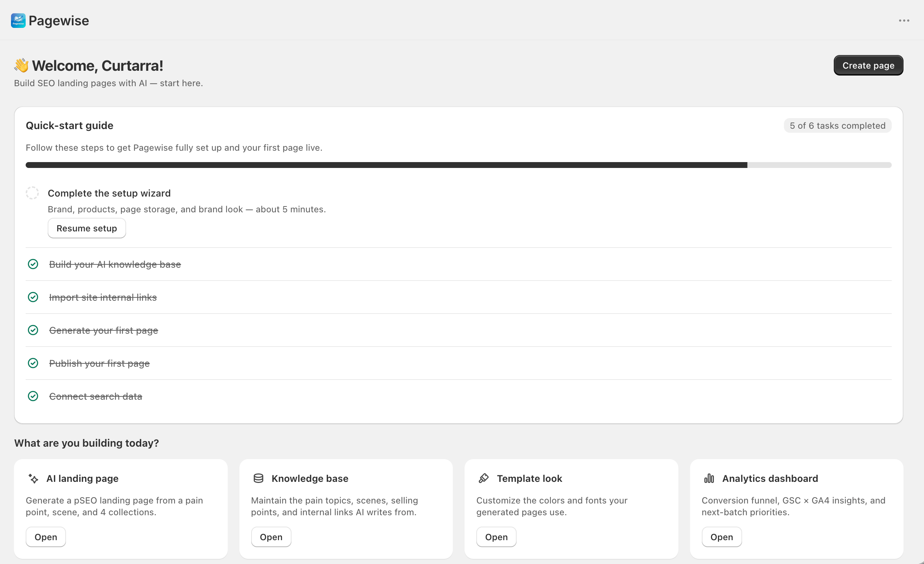Click 'Generate a pSEO landing page' card description
This screenshot has height=564, width=924.
114,506
